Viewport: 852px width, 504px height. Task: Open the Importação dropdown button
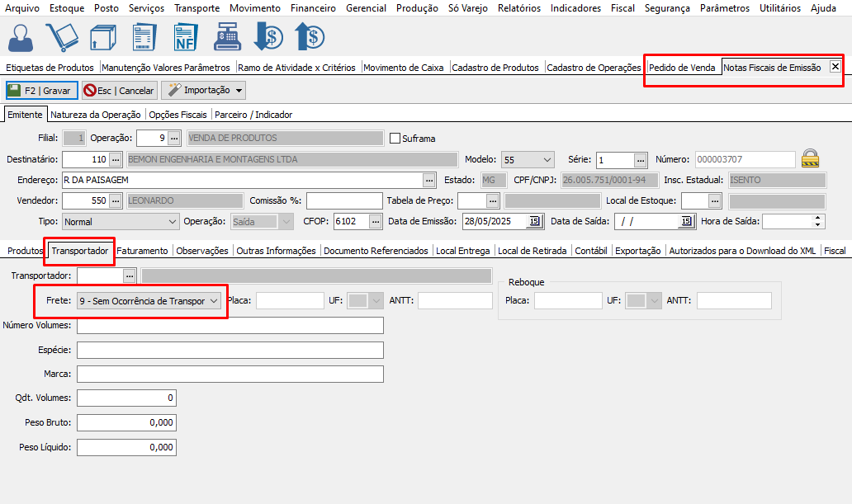point(203,90)
